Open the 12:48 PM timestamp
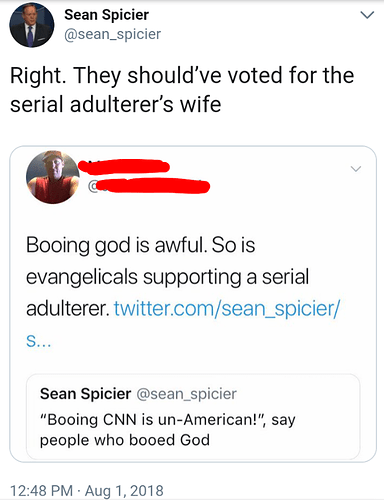The image size is (384, 500). tap(41, 491)
